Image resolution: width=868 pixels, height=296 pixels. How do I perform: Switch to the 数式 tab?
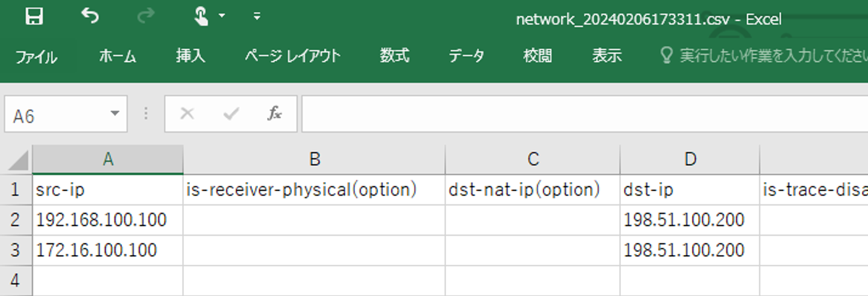pos(395,56)
